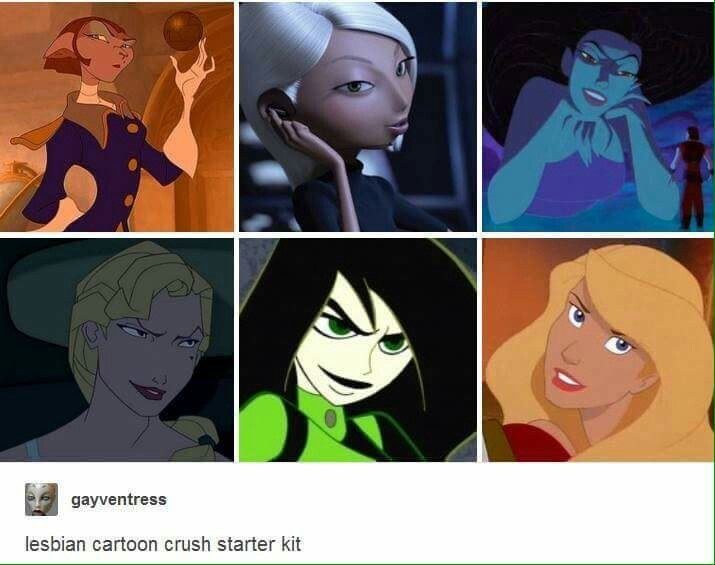Click the bronze orb held by captain
The height and width of the screenshot is (565, 715).
(183, 31)
